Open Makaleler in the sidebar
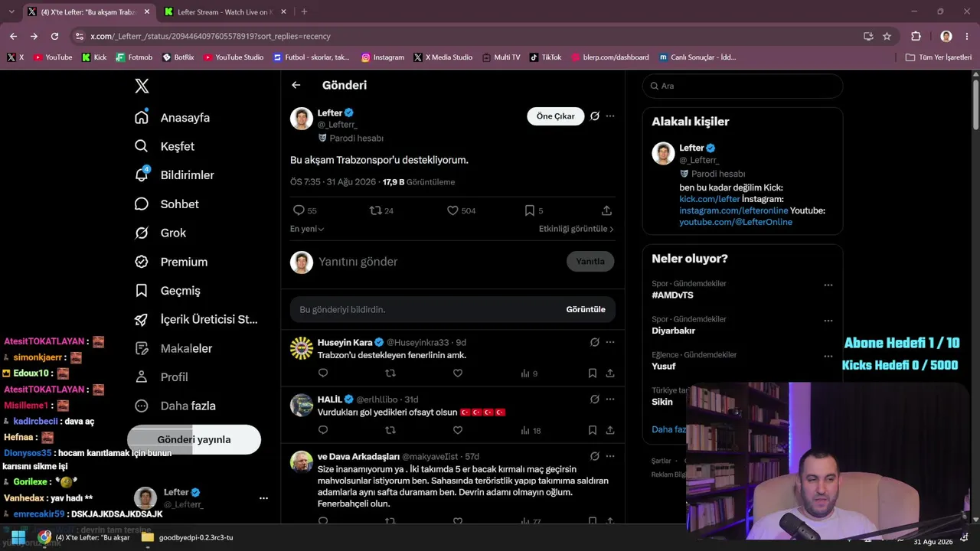 point(173,348)
